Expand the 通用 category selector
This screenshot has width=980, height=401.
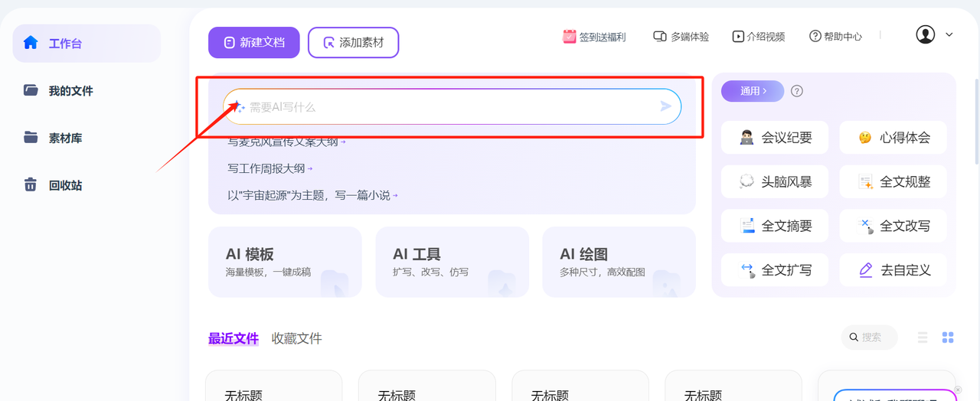(753, 91)
